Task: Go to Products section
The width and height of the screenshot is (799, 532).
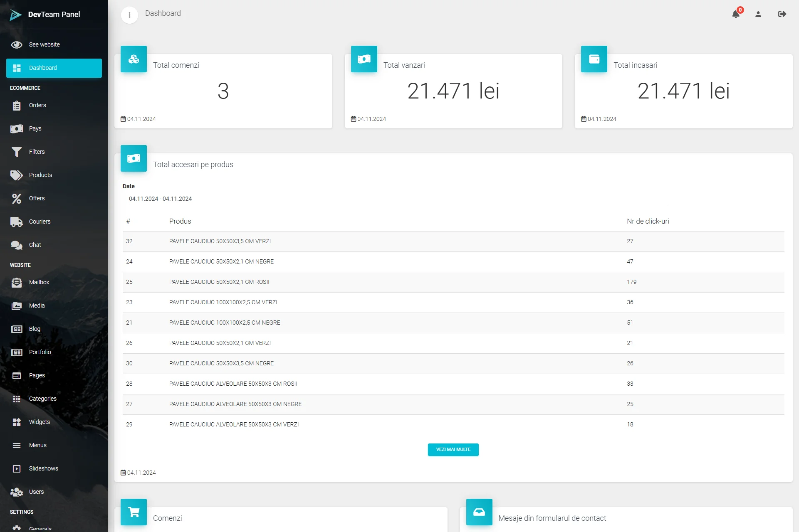Action: click(40, 175)
